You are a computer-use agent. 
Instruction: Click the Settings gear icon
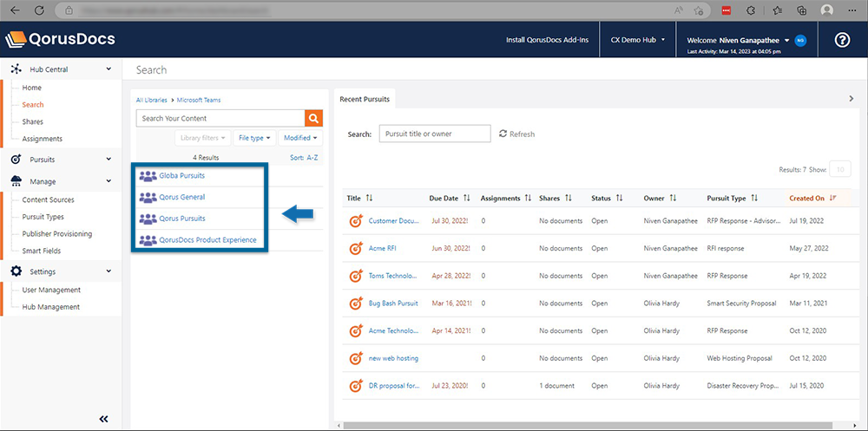click(16, 271)
